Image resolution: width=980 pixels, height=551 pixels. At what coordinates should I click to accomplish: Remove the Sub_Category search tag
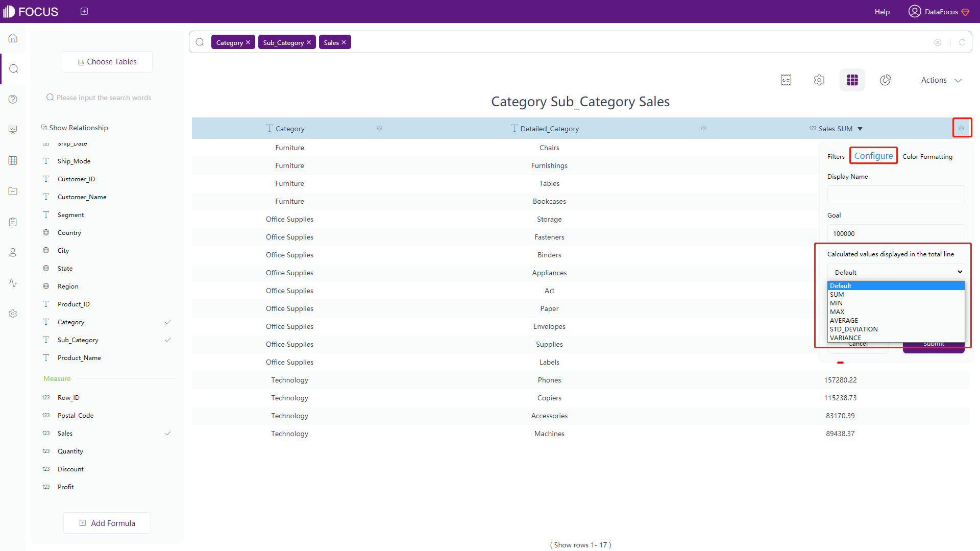[309, 42]
